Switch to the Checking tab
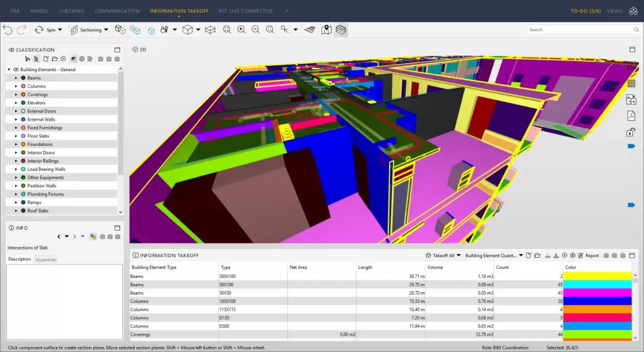Screen dimensions: 644x352 click(72, 11)
